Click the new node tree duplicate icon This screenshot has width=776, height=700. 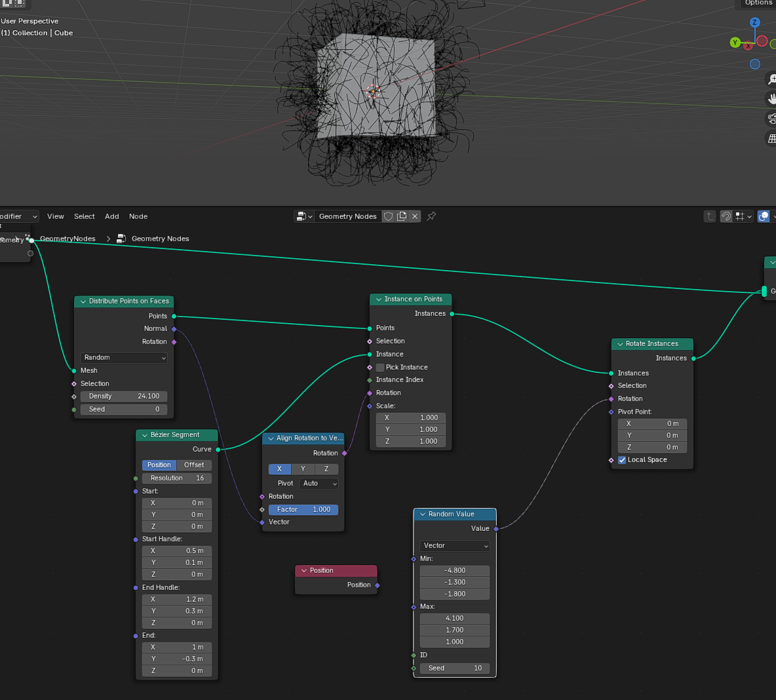402,216
